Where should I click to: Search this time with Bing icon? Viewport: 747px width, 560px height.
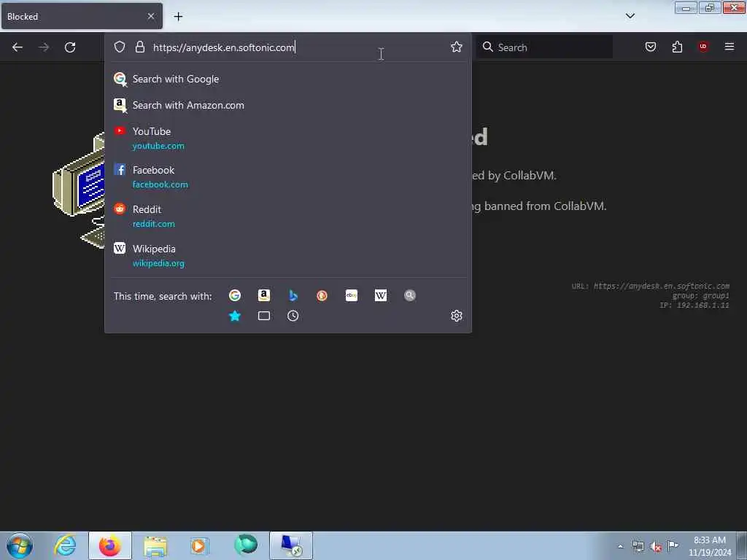pos(293,296)
